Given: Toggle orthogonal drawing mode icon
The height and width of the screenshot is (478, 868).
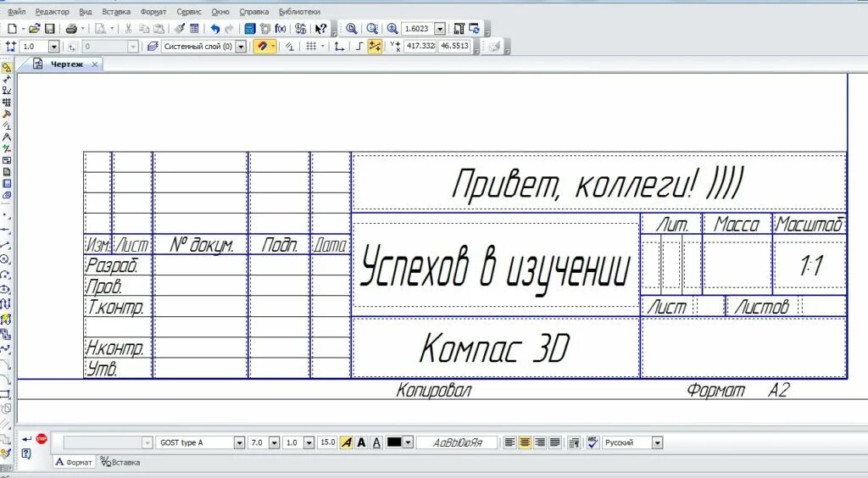Looking at the screenshot, I should click(x=359, y=47).
